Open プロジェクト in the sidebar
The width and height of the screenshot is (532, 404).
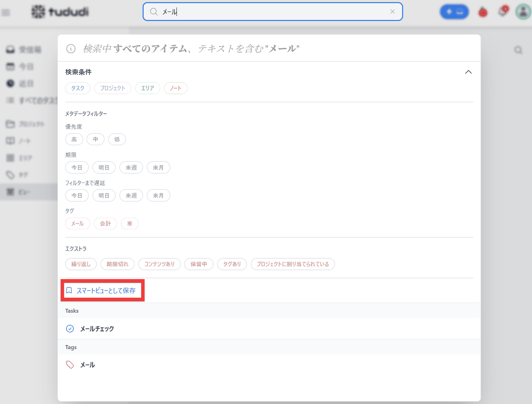point(31,124)
